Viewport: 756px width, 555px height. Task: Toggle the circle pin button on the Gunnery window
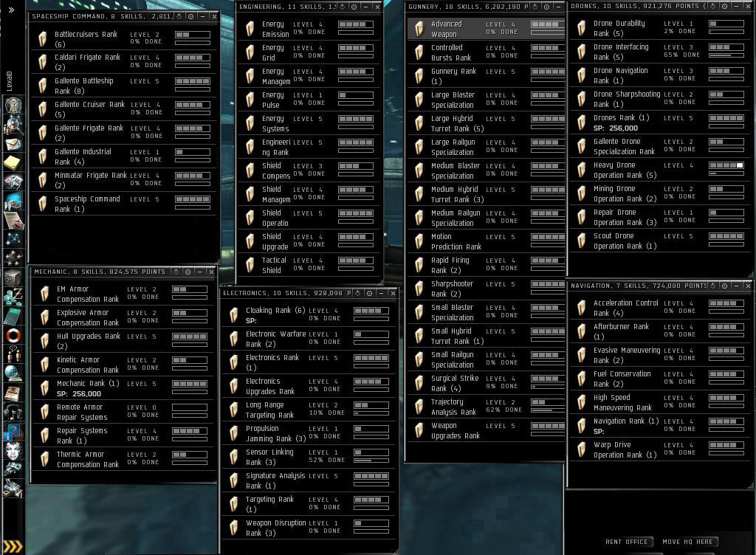tap(547, 7)
